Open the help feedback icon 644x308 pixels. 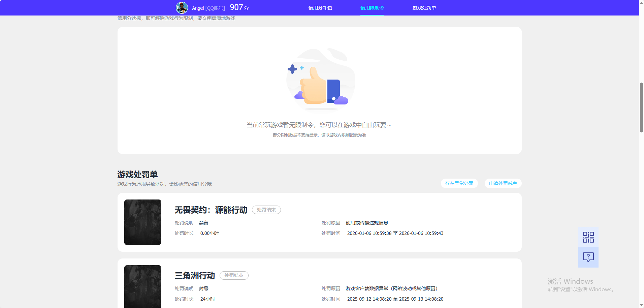[x=588, y=257]
